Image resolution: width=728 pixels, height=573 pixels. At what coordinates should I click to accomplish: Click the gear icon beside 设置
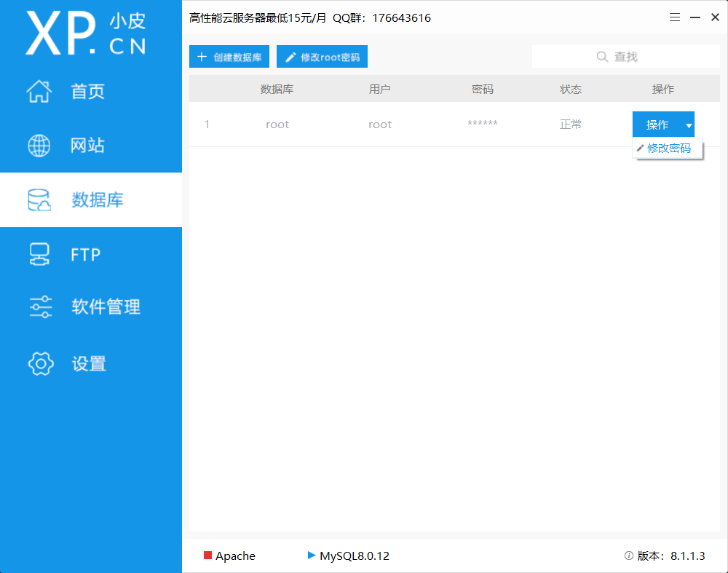[x=41, y=363]
